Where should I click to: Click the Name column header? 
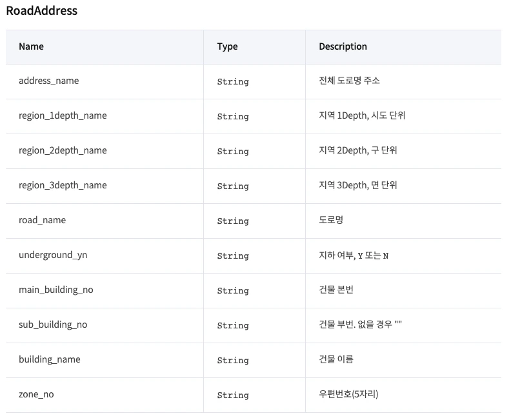(31, 46)
